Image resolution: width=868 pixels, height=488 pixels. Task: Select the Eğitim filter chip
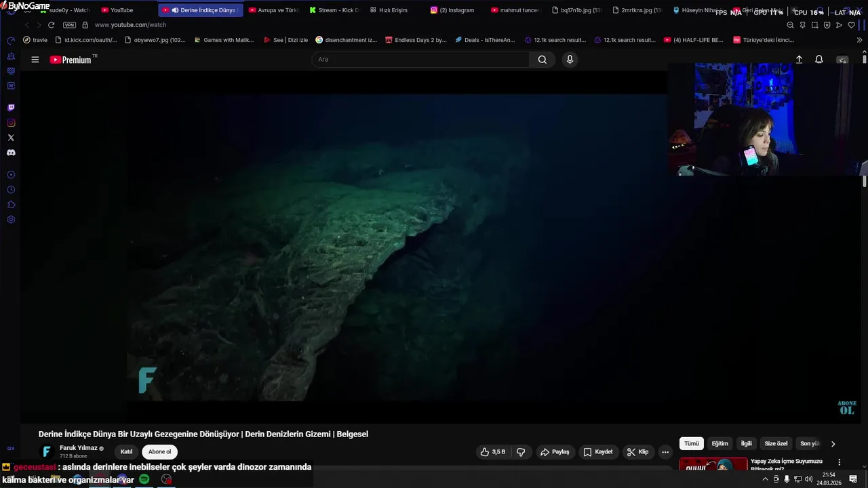click(719, 444)
